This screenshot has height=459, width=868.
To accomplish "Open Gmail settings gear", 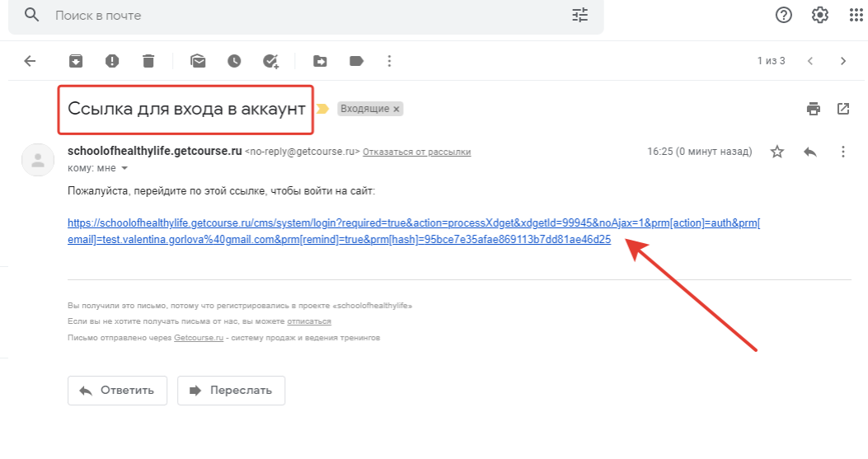I will tap(820, 15).
